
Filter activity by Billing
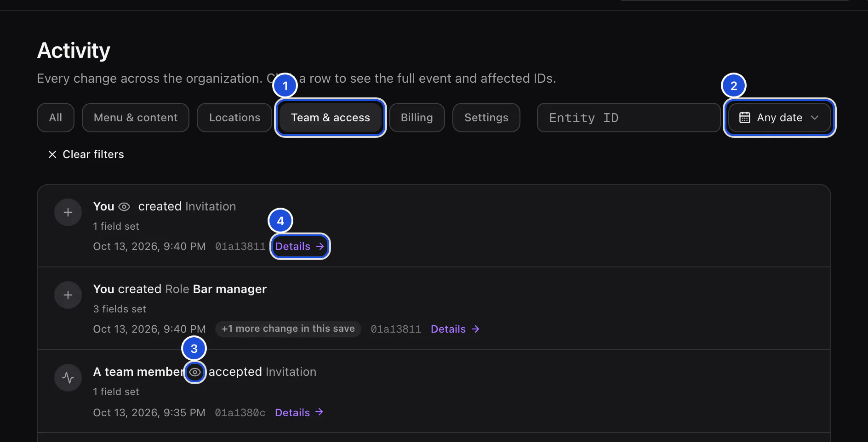(417, 118)
